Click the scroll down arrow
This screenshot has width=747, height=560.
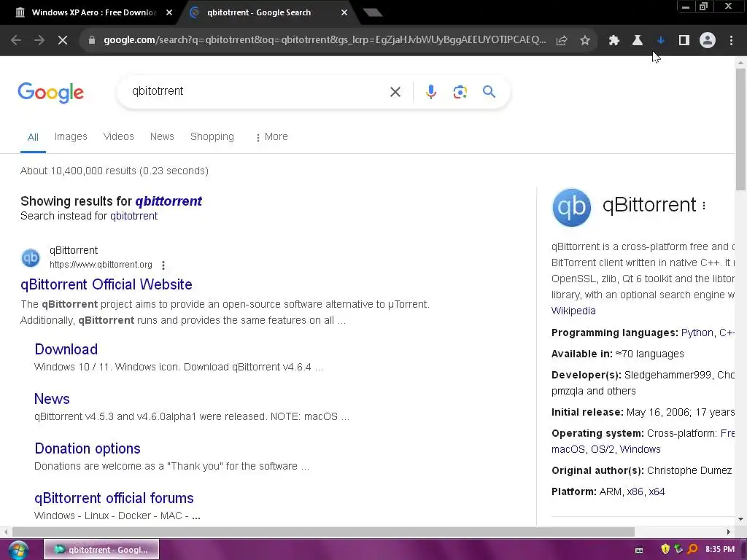(x=740, y=519)
